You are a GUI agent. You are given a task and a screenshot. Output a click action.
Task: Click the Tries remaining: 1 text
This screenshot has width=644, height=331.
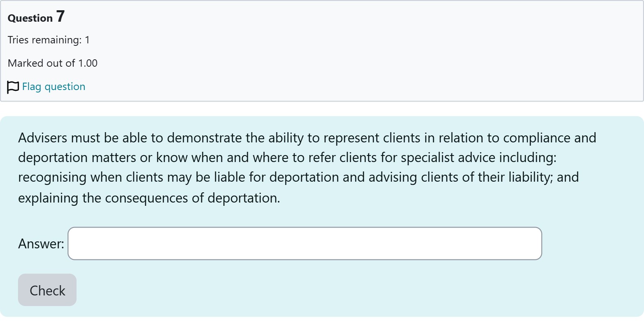[x=49, y=40]
